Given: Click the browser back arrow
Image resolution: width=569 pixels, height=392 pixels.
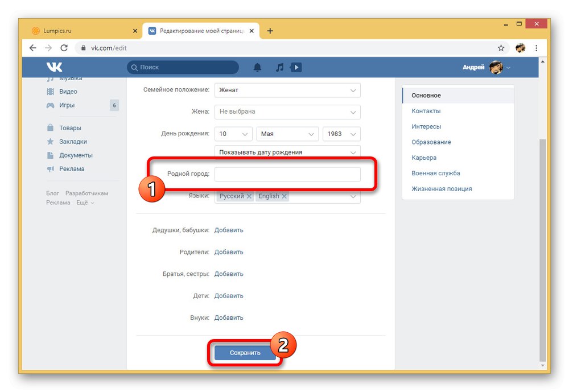Looking at the screenshot, I should (x=33, y=48).
